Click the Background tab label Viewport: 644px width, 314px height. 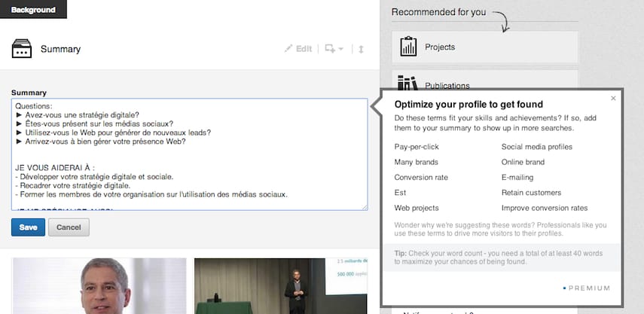(x=33, y=10)
